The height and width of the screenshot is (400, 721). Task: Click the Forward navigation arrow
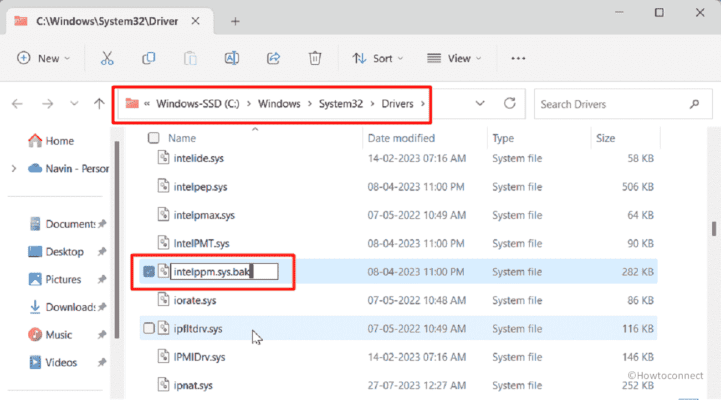[x=47, y=104]
